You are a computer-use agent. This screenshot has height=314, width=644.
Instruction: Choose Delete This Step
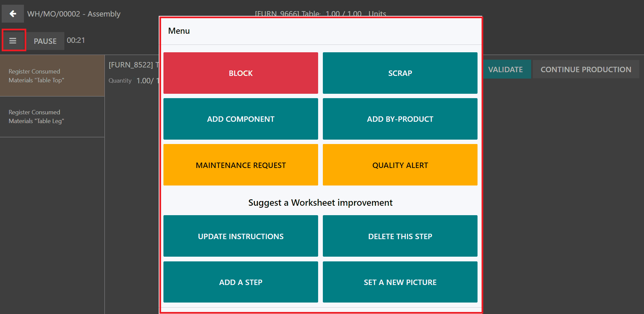(x=400, y=236)
